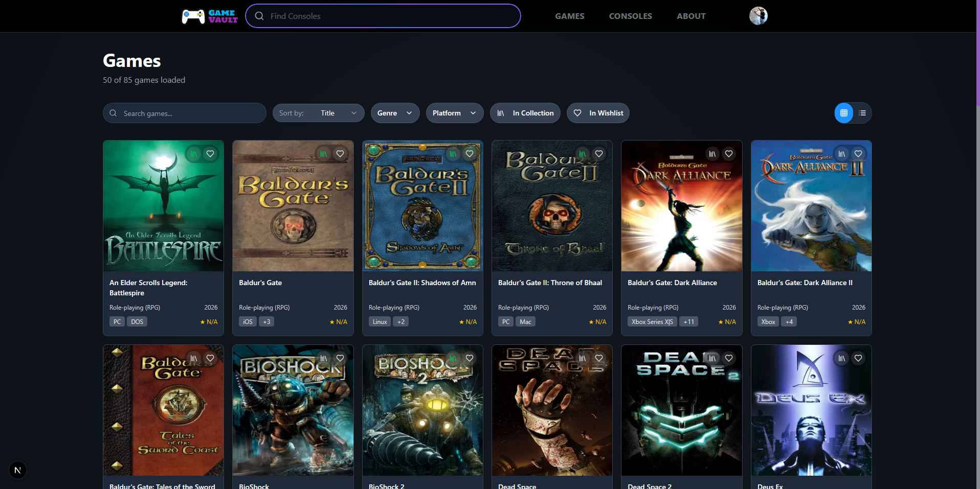This screenshot has height=489, width=980.
Task: Expand extra platforms with the +11 badge
Action: coord(688,321)
